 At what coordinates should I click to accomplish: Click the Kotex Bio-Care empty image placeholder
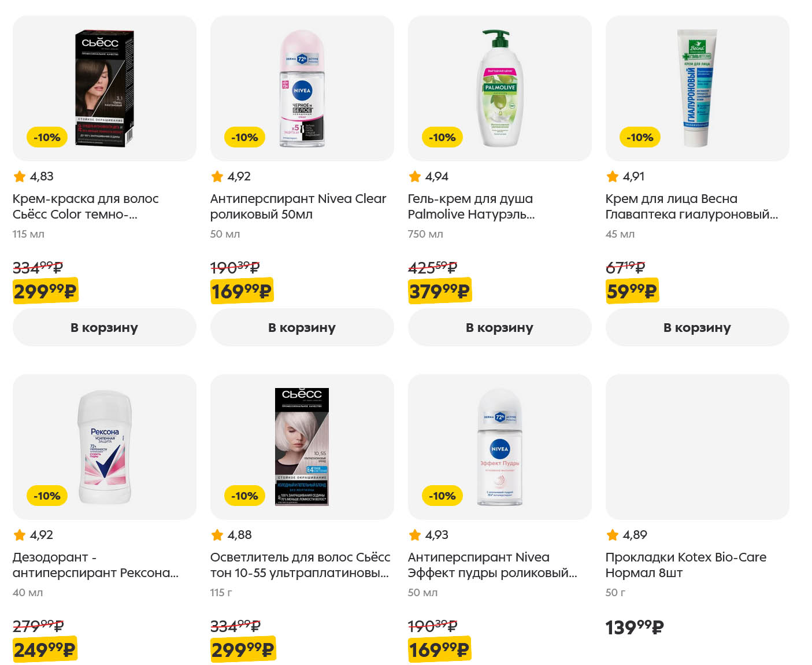click(x=697, y=447)
